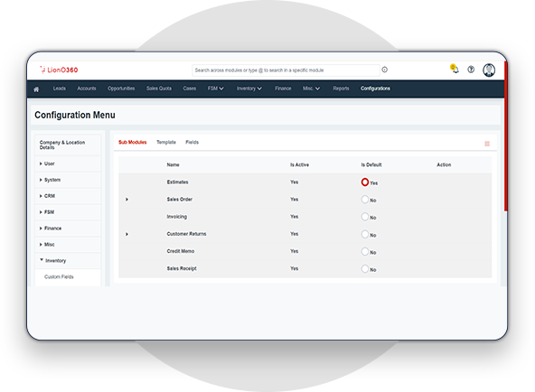The image size is (535, 392).
Task: Open Configurations in navigation bar
Action: (x=375, y=89)
